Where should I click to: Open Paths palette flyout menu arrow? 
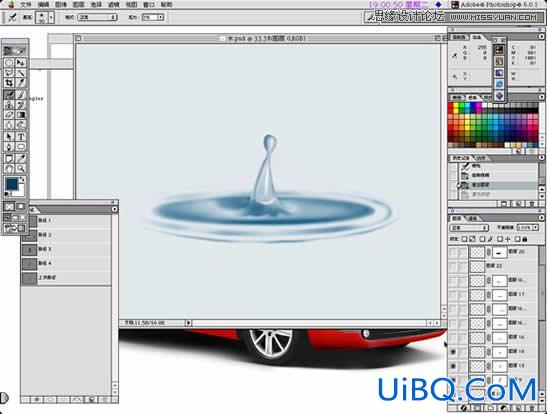point(114,209)
